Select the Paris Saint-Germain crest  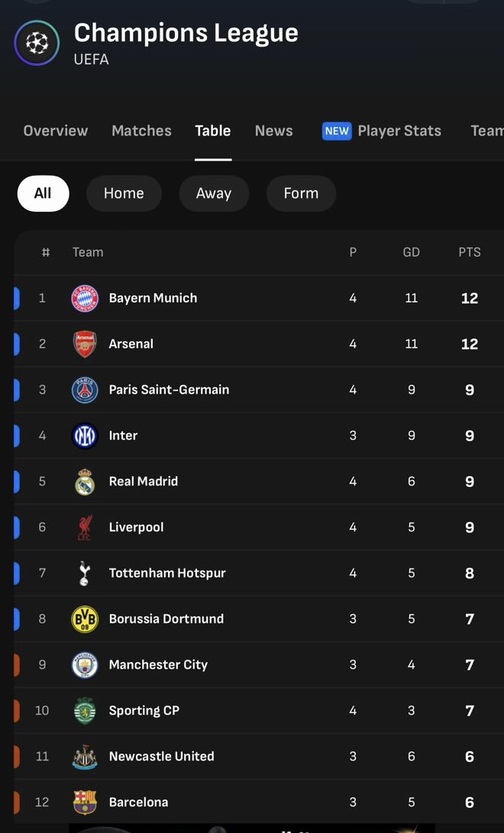coord(85,390)
